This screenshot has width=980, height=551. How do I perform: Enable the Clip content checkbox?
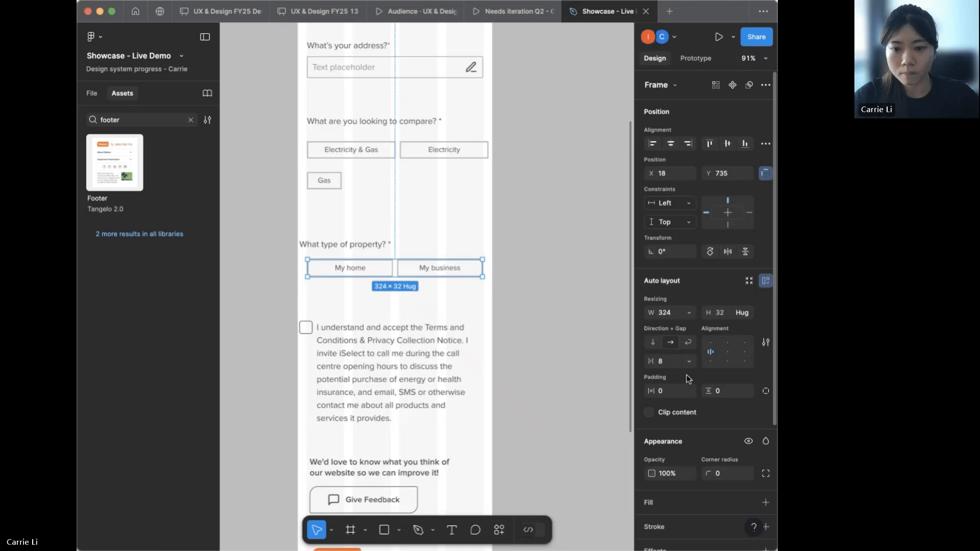coord(649,412)
